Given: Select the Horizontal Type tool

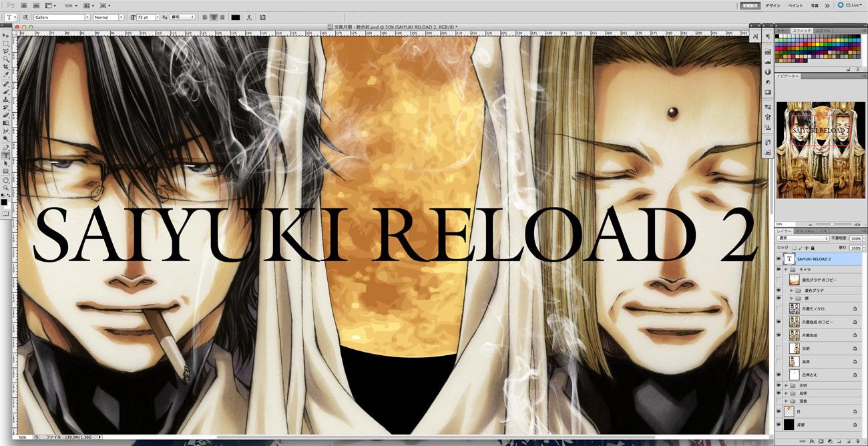Looking at the screenshot, I should 5,155.
